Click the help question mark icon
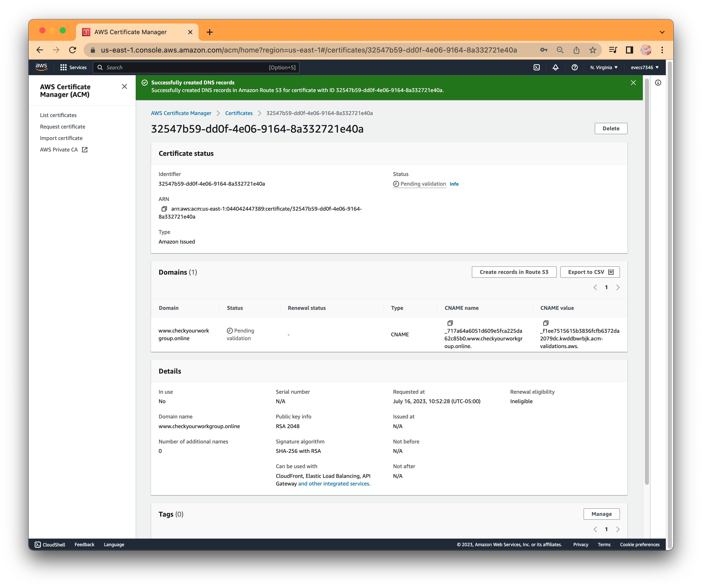 pyautogui.click(x=574, y=67)
